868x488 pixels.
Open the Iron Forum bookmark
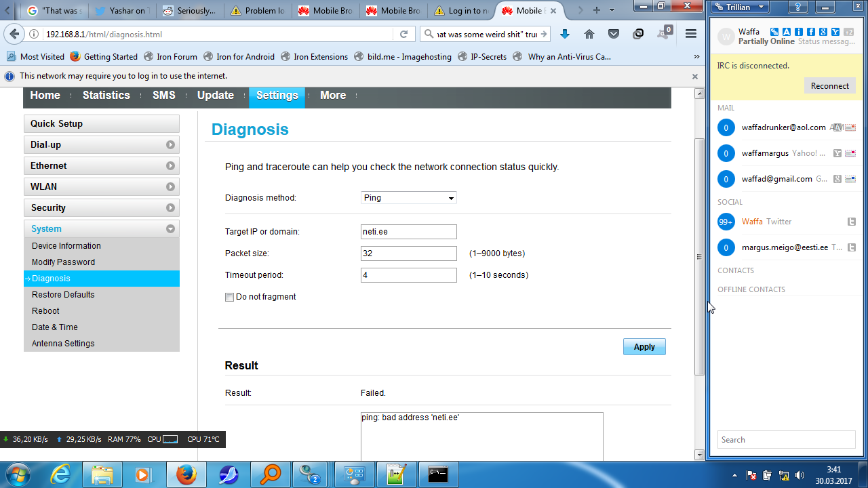[x=170, y=57]
